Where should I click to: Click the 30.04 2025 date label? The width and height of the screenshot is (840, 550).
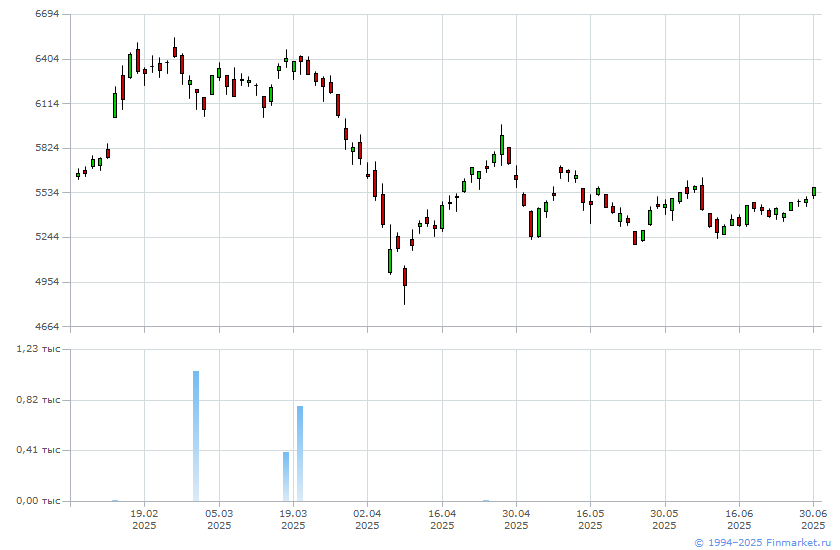(516, 519)
